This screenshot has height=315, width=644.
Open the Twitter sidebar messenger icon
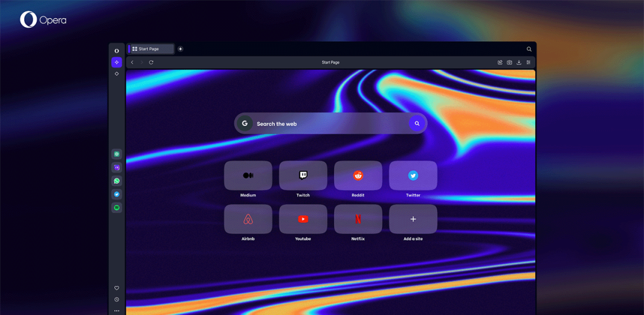click(x=117, y=194)
